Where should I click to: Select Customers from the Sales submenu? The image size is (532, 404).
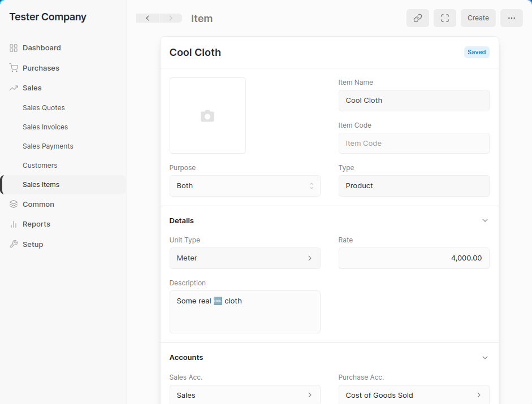40,166
